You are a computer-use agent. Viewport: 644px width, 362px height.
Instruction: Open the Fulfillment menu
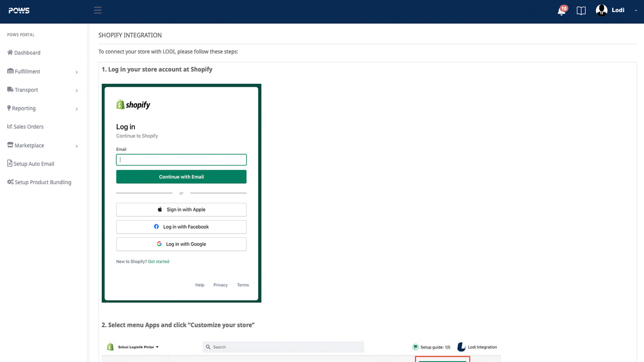(27, 71)
